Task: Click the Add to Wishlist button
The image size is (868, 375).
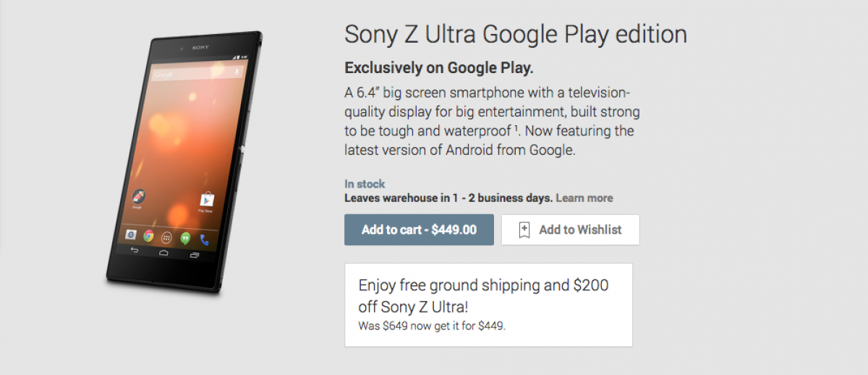Action: pos(570,229)
